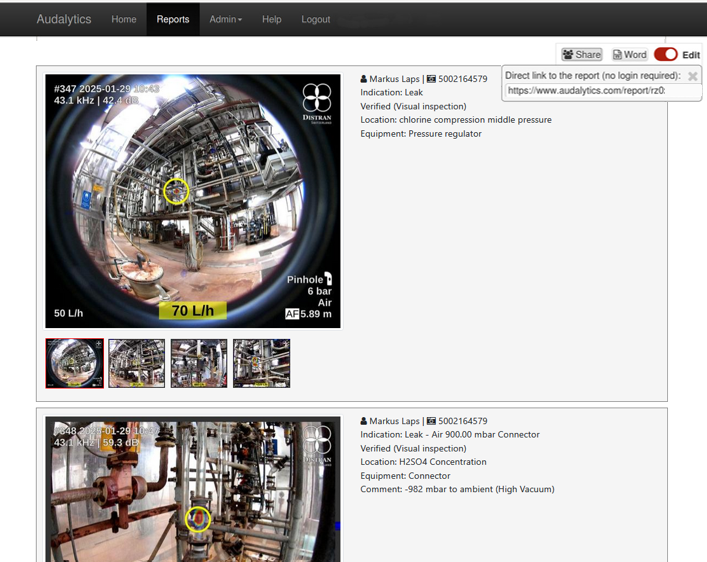
Task: Click the 50 L/h label in image #347
Action: click(69, 313)
